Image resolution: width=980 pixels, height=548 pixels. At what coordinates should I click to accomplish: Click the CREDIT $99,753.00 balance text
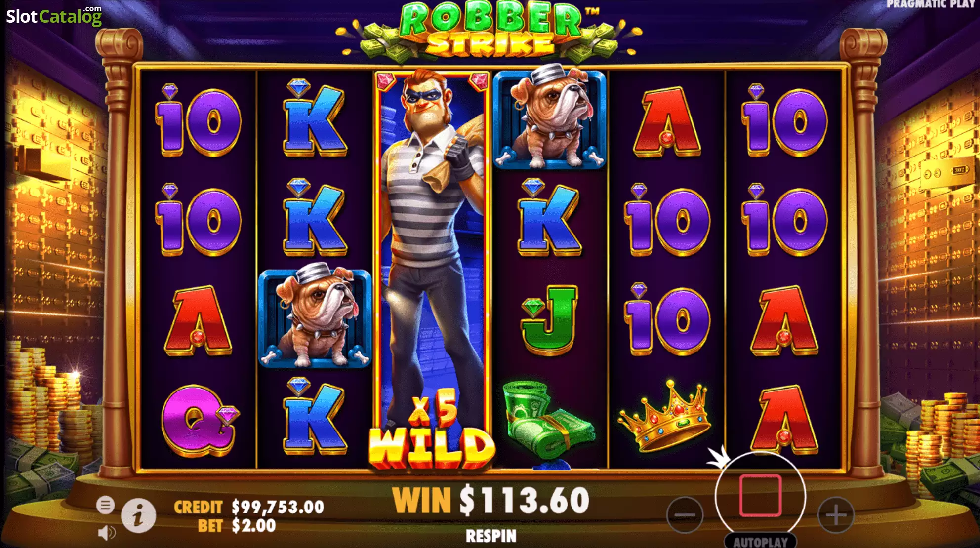249,507
